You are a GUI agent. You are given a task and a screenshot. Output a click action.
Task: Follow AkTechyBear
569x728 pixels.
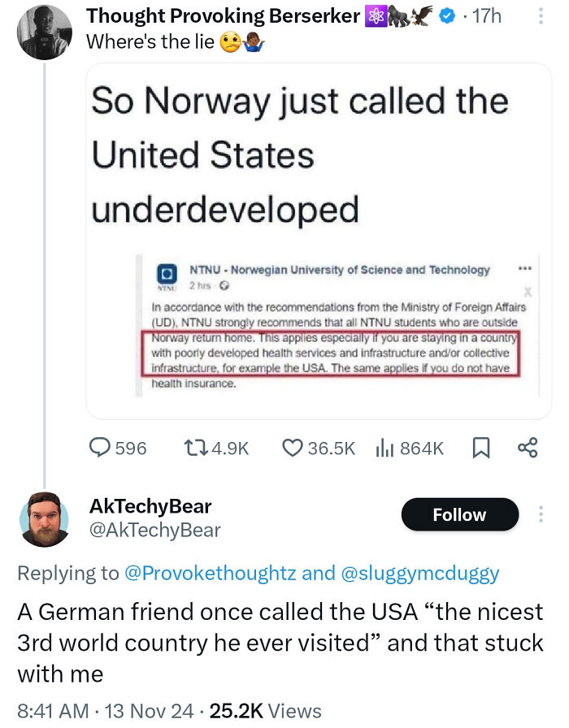tap(460, 514)
